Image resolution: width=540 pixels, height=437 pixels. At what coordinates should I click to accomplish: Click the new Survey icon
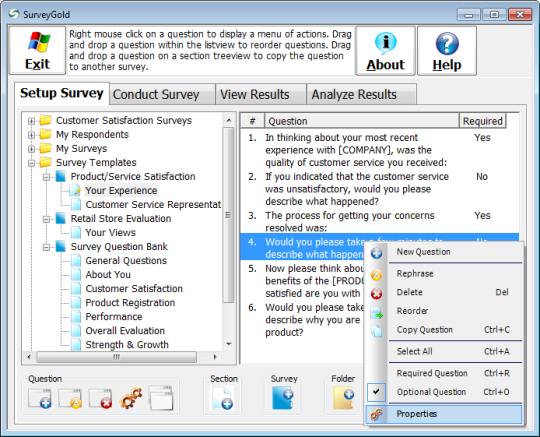point(283,398)
